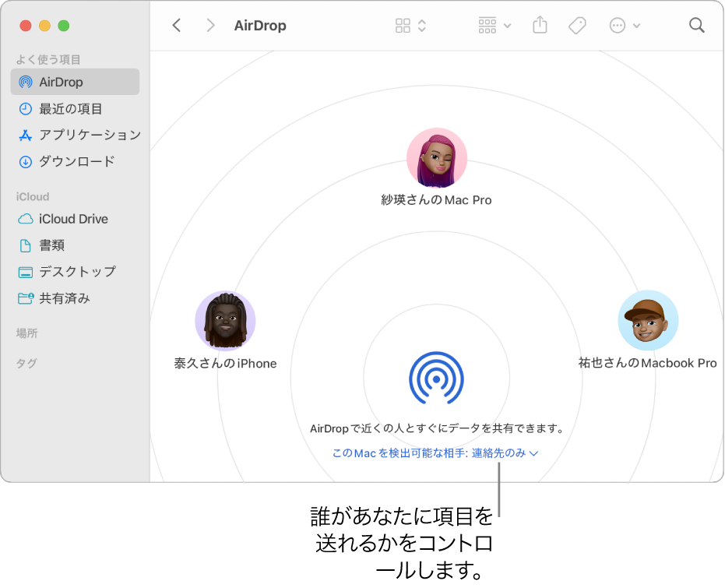Click the tag icon in toolbar
Image resolution: width=725 pixels, height=588 pixels.
[x=577, y=26]
